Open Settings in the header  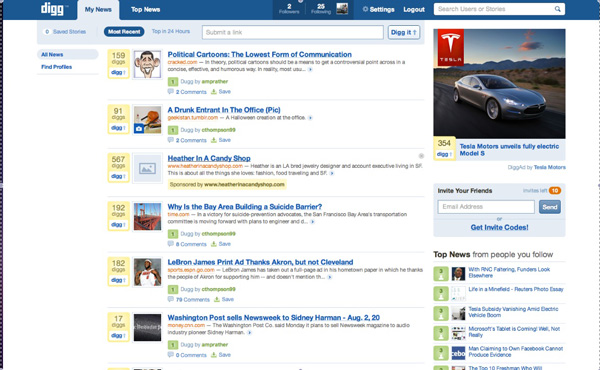382,9
